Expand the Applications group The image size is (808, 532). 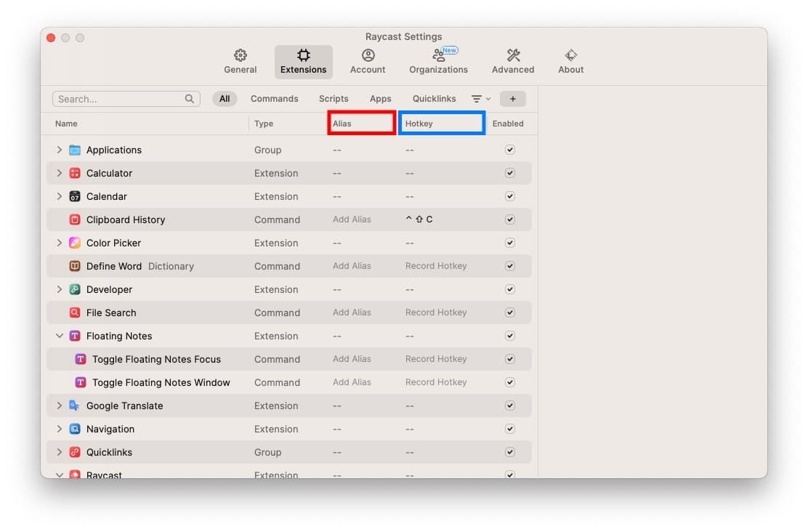click(60, 150)
